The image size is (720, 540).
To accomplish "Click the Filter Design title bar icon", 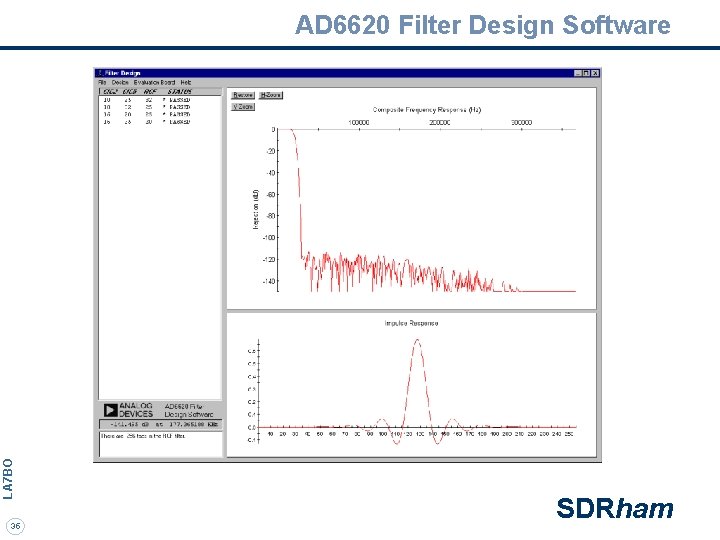I will [x=100, y=73].
